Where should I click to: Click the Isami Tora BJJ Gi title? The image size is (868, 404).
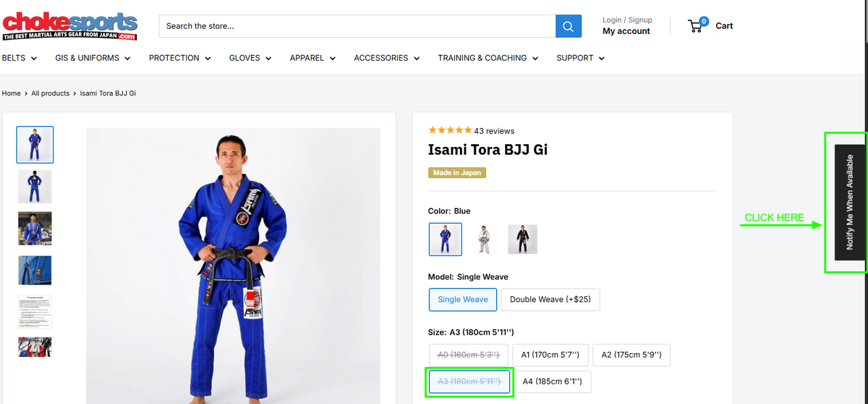click(x=488, y=151)
